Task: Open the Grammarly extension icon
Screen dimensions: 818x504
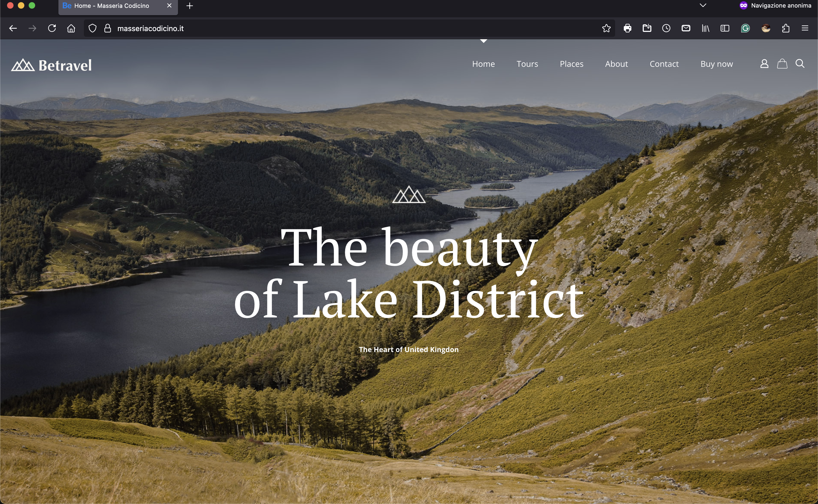Action: (745, 28)
